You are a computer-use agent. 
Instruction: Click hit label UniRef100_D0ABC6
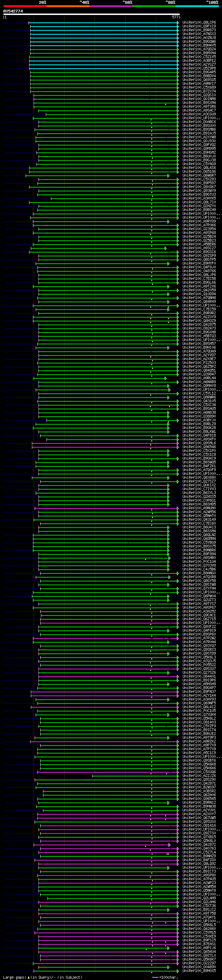coord(199,122)
